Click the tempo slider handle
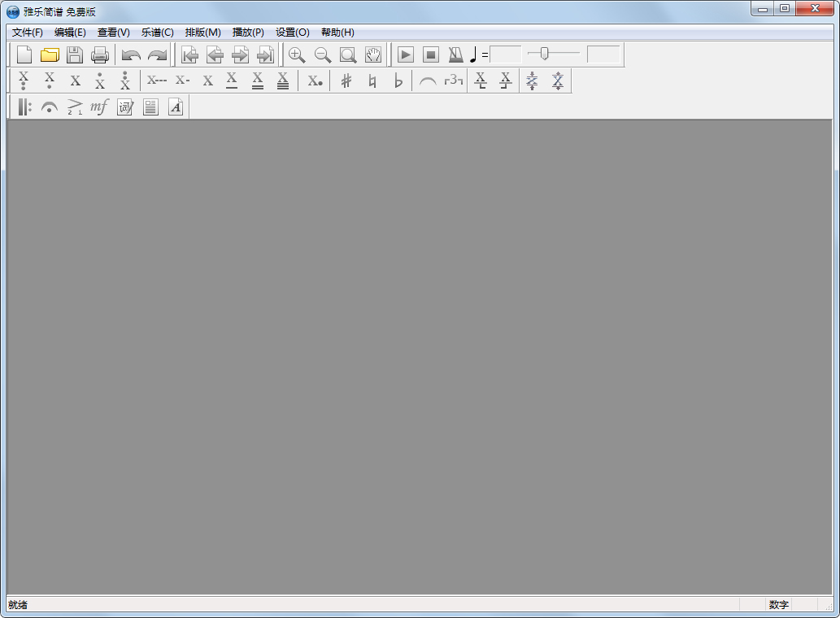 tap(544, 54)
